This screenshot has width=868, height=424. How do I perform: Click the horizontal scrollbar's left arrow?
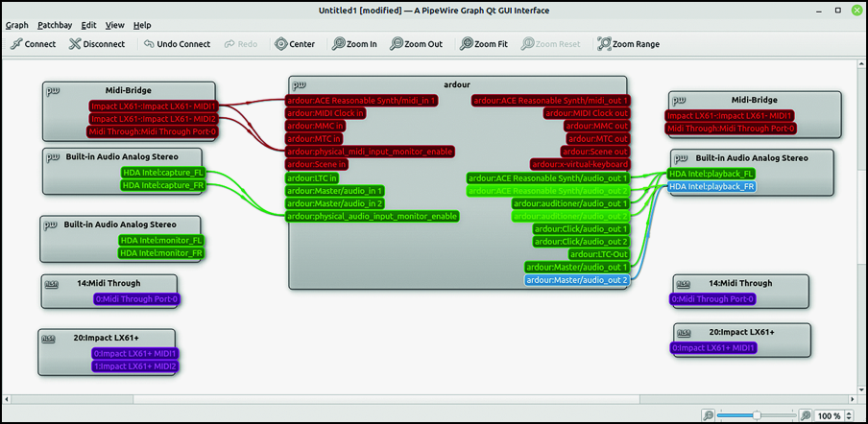[7, 399]
